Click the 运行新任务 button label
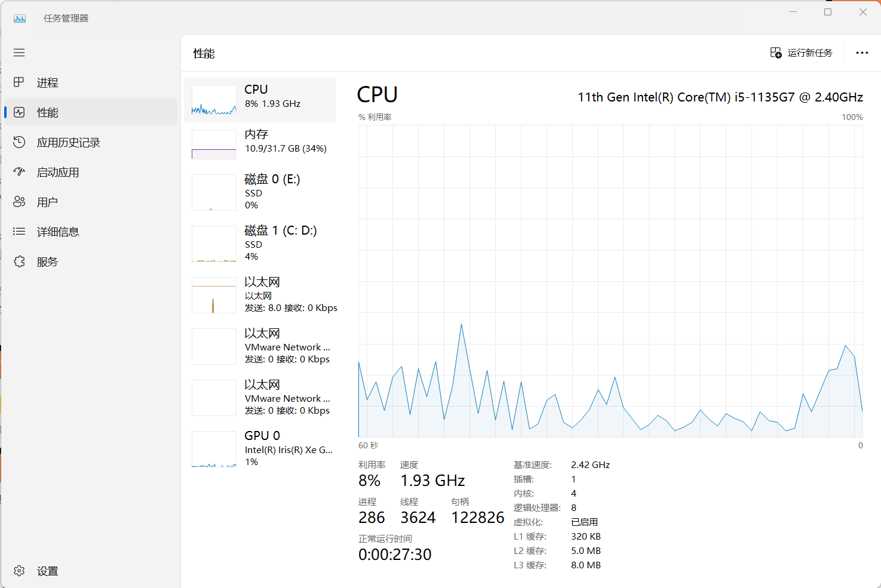This screenshot has width=881, height=588. pyautogui.click(x=810, y=53)
